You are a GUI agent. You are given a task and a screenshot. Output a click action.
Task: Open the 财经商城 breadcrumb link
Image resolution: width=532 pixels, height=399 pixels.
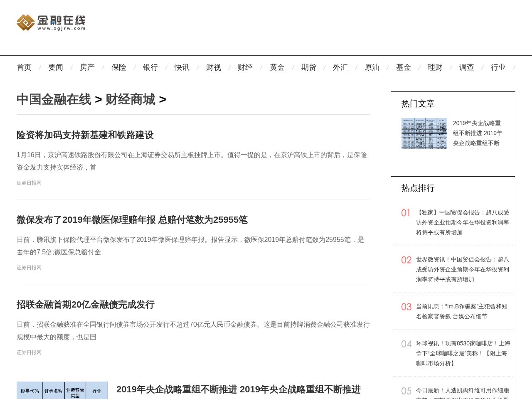click(131, 100)
